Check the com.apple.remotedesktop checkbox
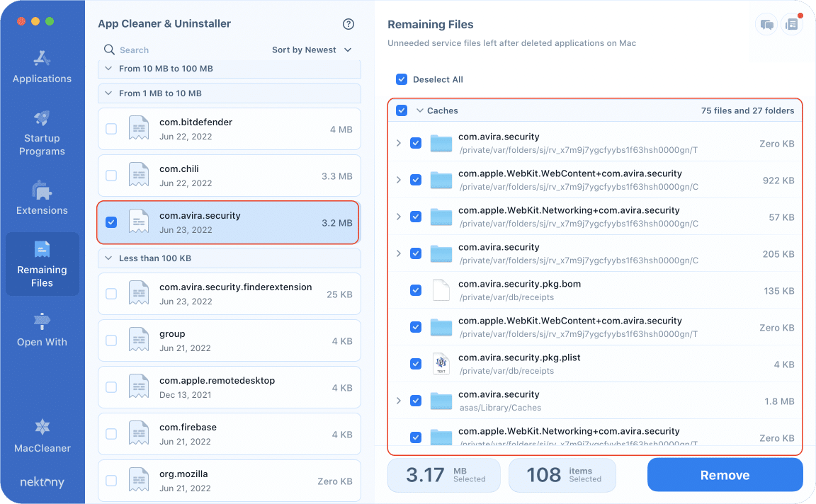This screenshot has width=816, height=504. (x=111, y=387)
